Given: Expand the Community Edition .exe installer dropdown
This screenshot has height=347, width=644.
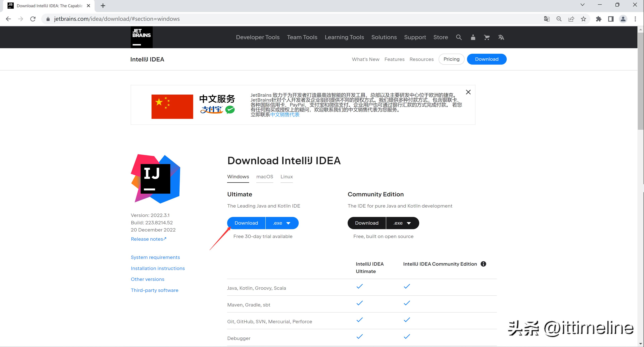Looking at the screenshot, I should 402,223.
